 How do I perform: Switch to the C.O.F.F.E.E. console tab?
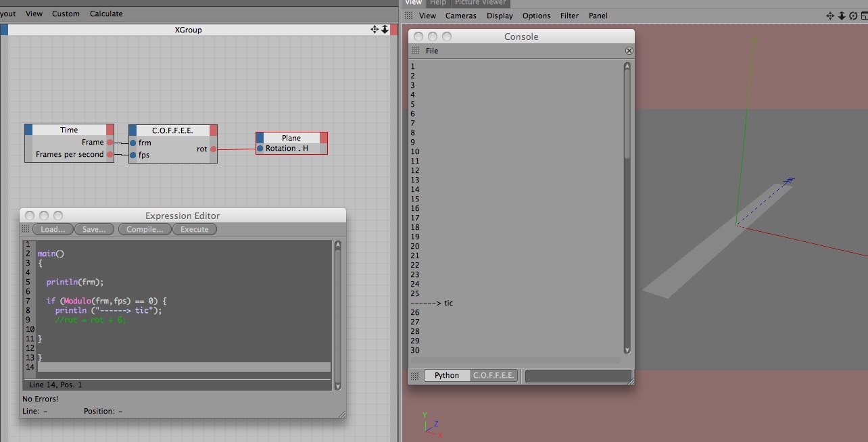[x=494, y=375]
